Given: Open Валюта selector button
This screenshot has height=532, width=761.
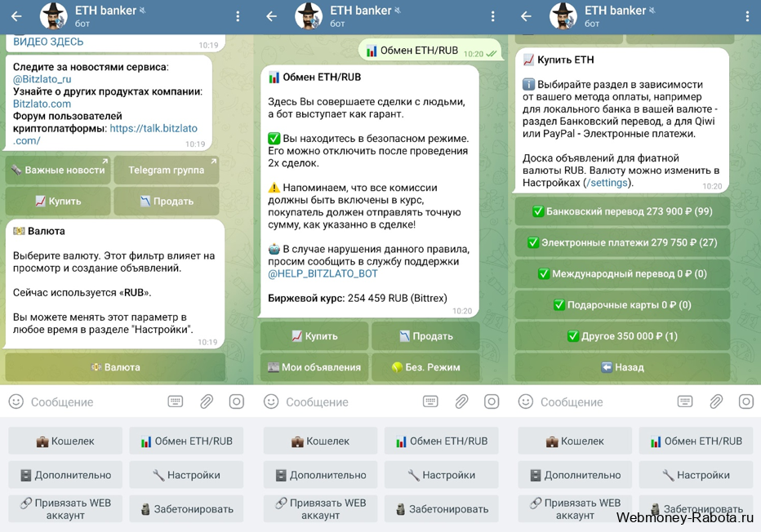Looking at the screenshot, I should pyautogui.click(x=115, y=367).
